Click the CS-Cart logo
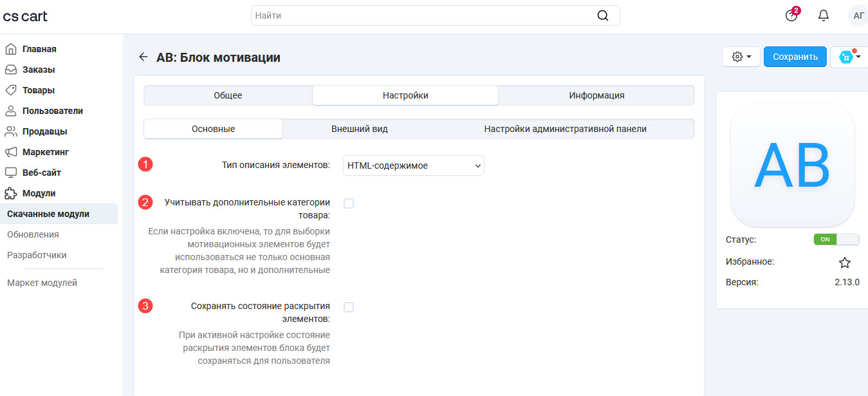Viewport: 868px width, 396px height. pos(25,16)
